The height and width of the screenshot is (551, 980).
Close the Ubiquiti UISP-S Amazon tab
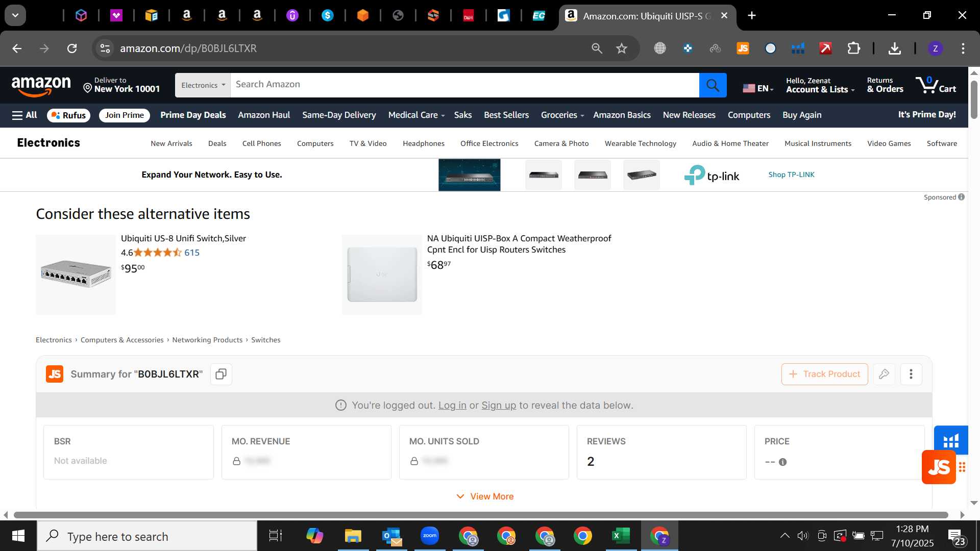[724, 16]
